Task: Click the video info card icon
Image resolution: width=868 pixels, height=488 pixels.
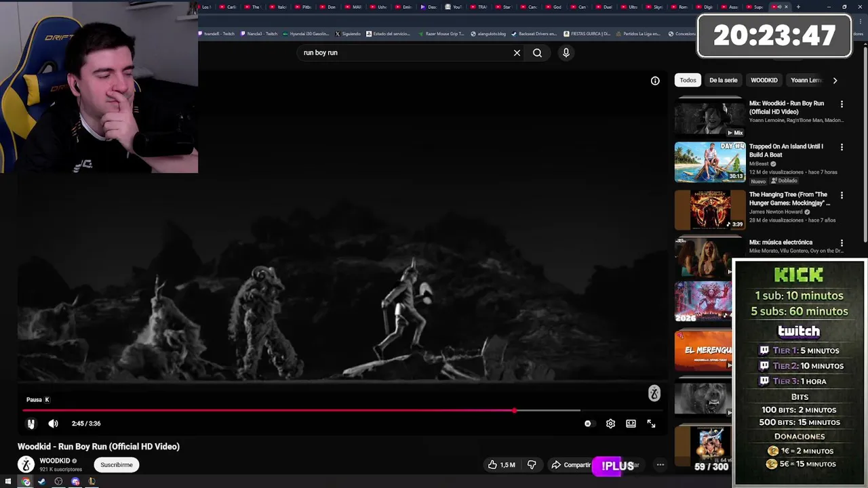Action: point(655,81)
